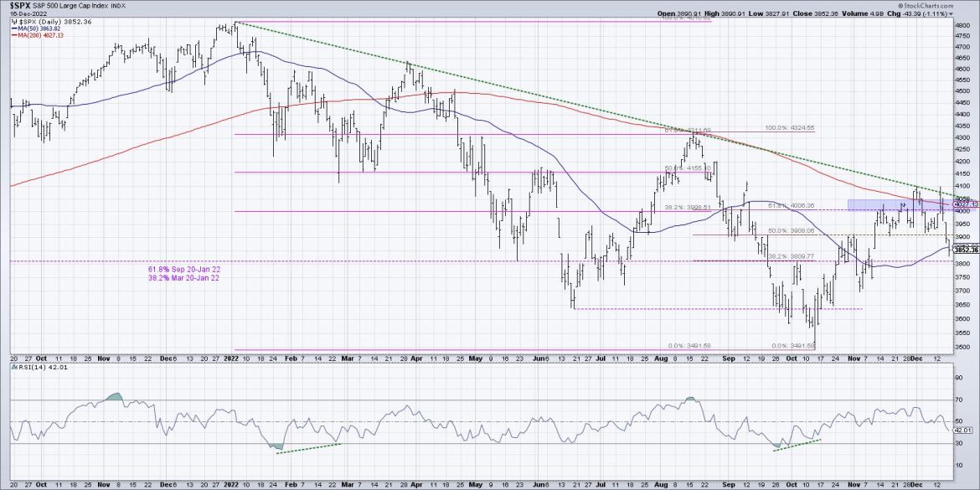
Task: Click the area-chart icon next to RSI(14)
Action: (17, 366)
